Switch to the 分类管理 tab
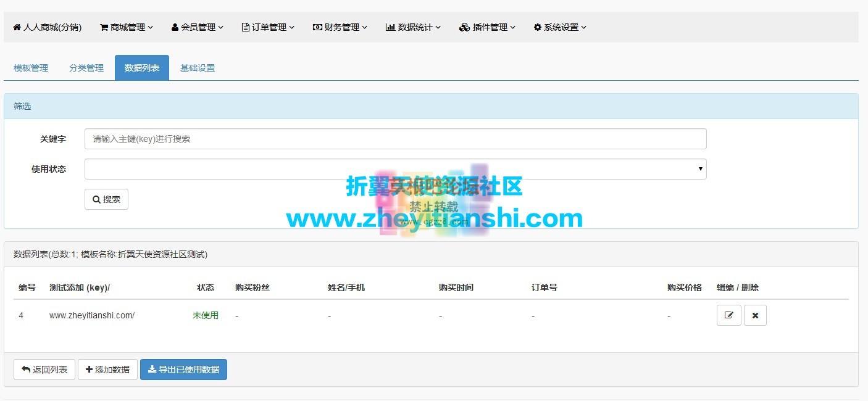The image size is (868, 401). pos(86,68)
